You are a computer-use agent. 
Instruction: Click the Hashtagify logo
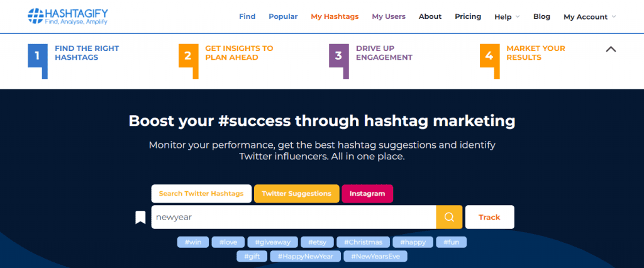point(67,16)
